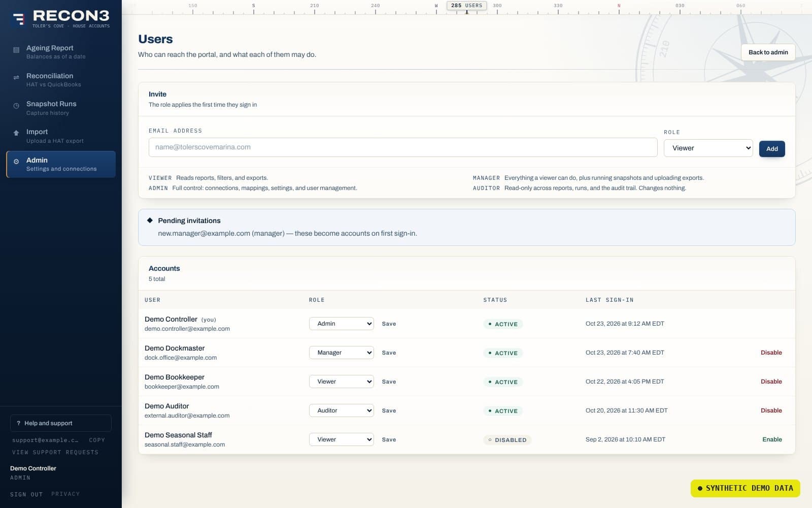Disable the Demo Dockmaster account
The height and width of the screenshot is (508, 812).
pyautogui.click(x=771, y=353)
